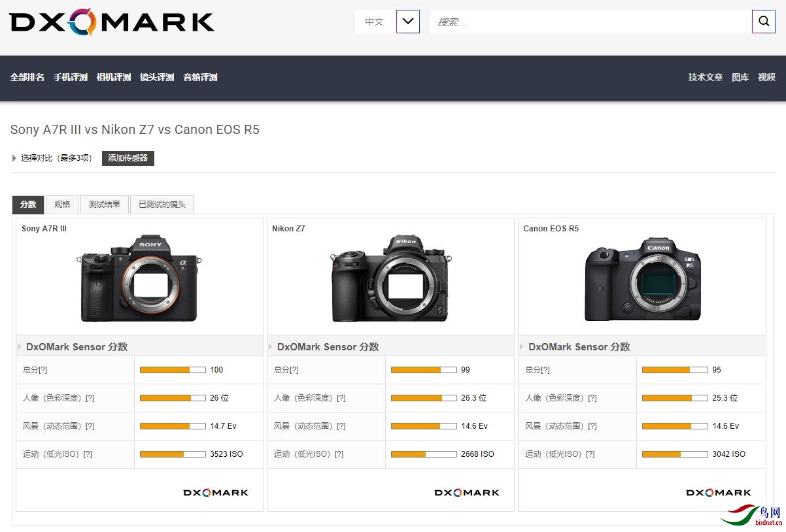Screen dimensions: 786x532
Task: Switch to the 规格 tab
Action: point(62,205)
